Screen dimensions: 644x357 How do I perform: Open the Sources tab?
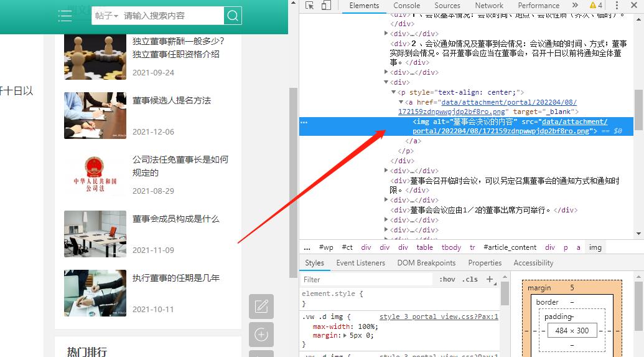[447, 6]
